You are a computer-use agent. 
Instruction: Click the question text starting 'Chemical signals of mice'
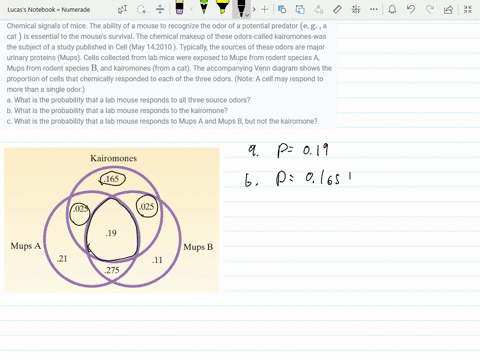pos(169,57)
